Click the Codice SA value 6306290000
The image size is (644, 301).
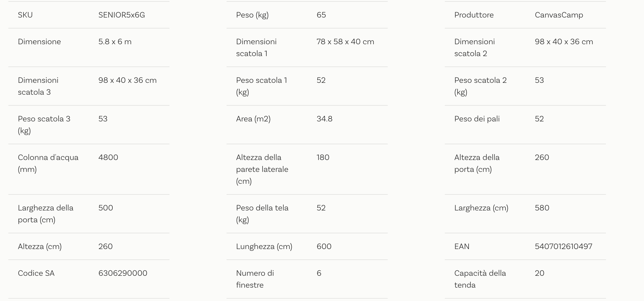click(x=123, y=273)
